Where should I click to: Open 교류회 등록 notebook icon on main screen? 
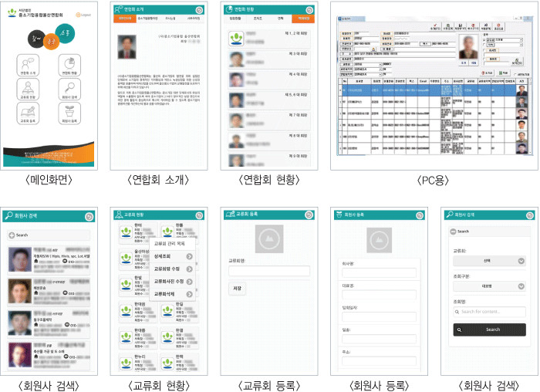[x=28, y=113]
